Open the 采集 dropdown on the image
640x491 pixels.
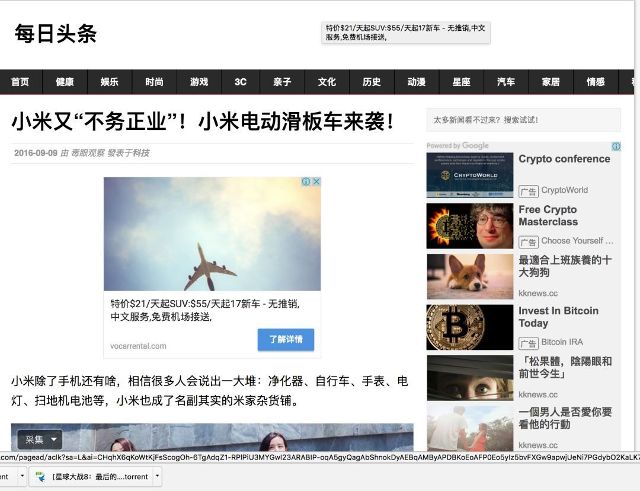40,440
